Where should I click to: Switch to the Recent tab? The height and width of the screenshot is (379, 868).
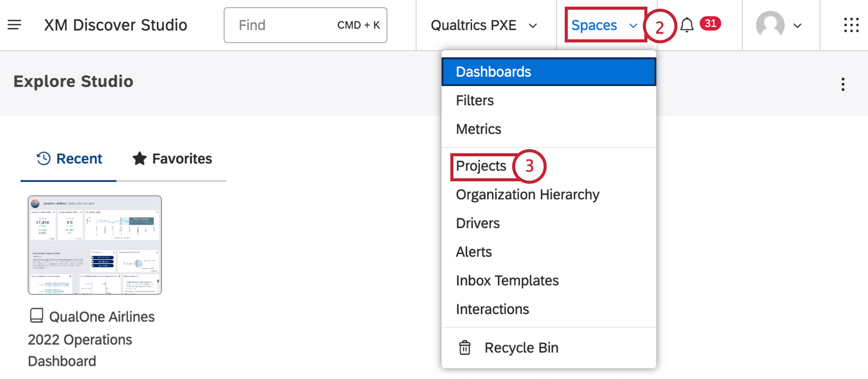(69, 159)
